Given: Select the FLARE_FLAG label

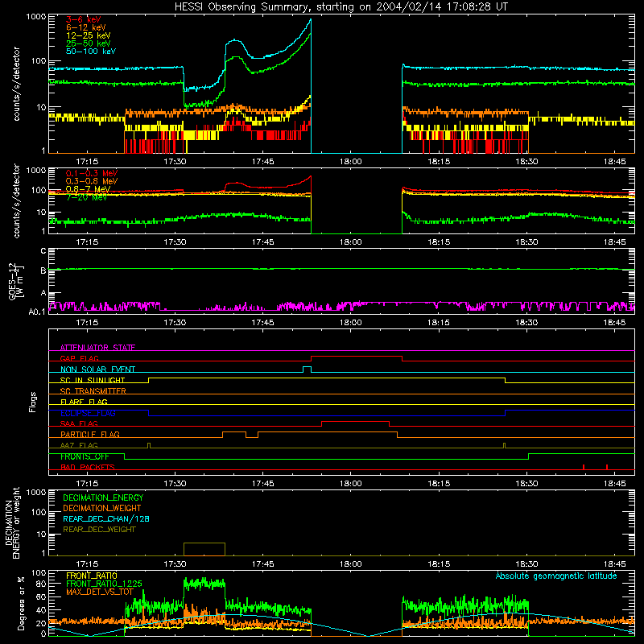Looking at the screenshot, I should click(84, 402).
